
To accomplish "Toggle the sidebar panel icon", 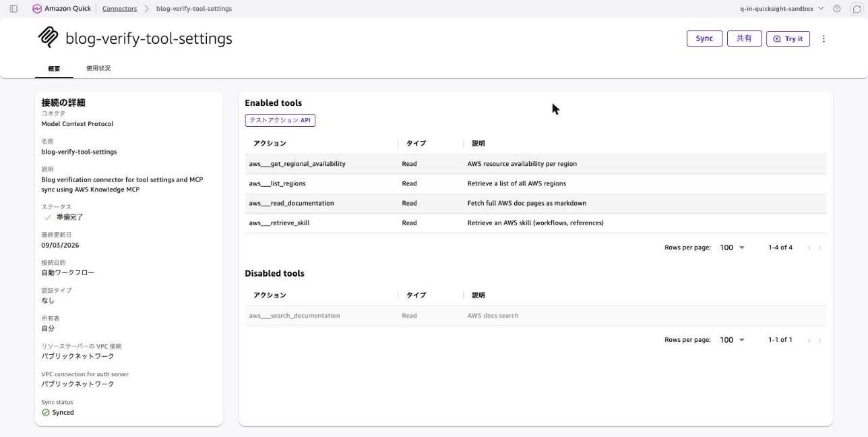I will (13, 9).
